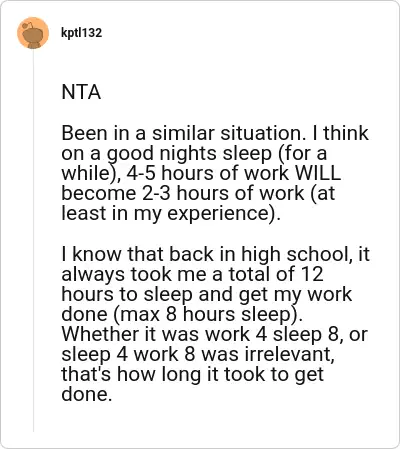
Task: Click the number '12' in the comment
Action: click(x=312, y=274)
